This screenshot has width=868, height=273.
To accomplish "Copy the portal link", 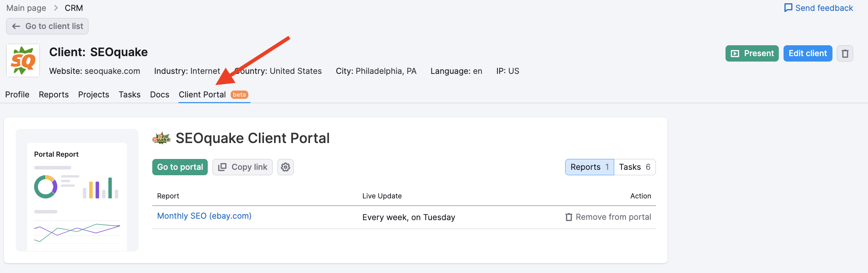I will [243, 167].
